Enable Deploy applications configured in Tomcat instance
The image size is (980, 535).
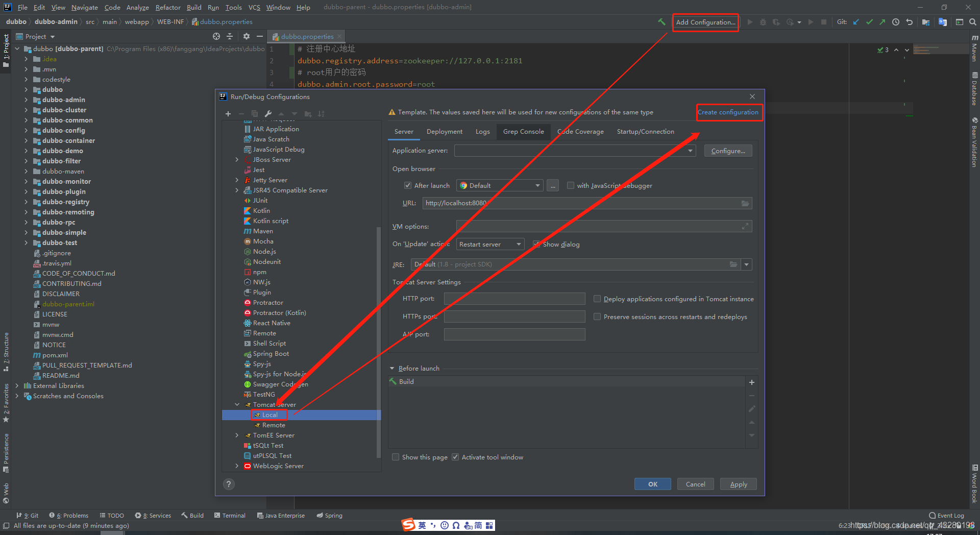[x=597, y=299]
